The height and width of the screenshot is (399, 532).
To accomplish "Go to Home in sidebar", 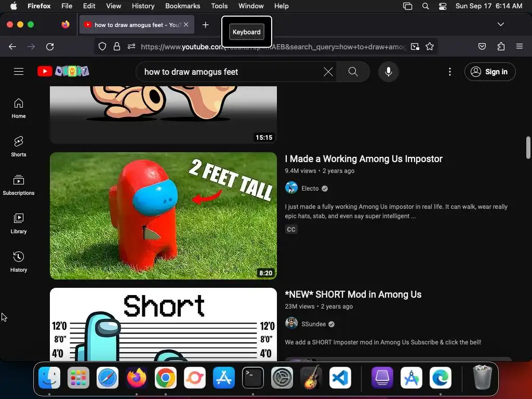I will coord(19,109).
